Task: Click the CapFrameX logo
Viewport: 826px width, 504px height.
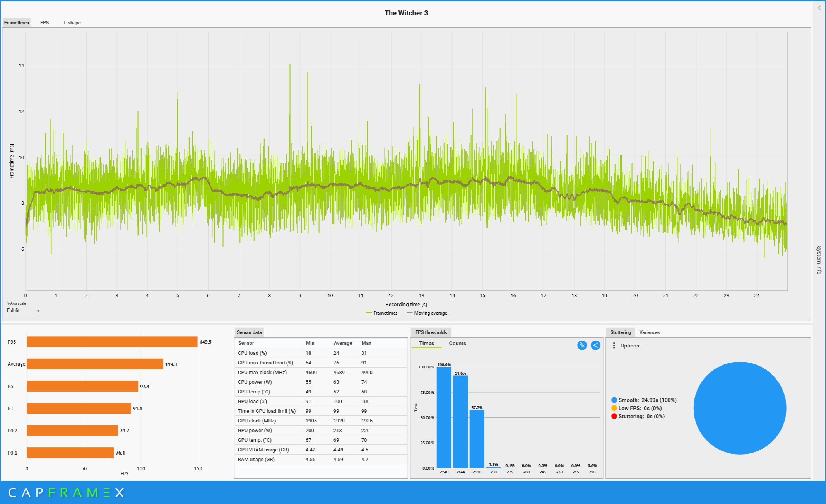Action: (66, 492)
